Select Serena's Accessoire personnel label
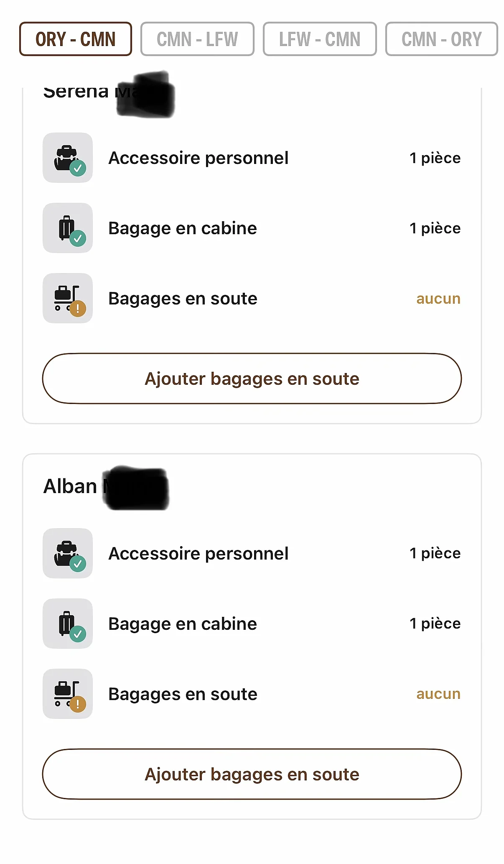The width and height of the screenshot is (504, 864). [199, 158]
